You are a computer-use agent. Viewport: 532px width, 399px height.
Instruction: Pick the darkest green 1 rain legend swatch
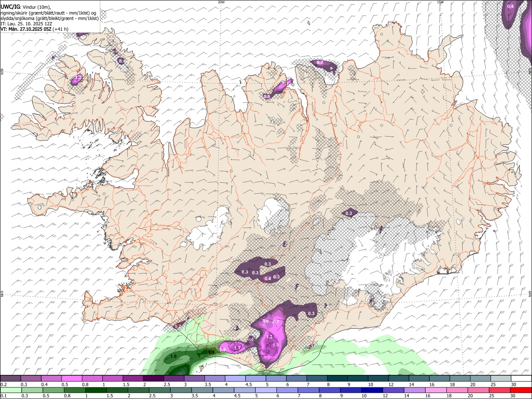click(96, 390)
